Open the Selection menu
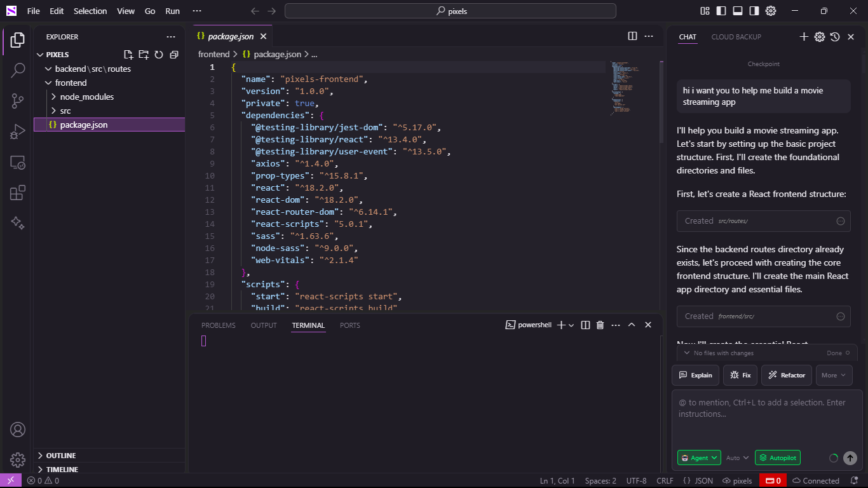Image resolution: width=868 pixels, height=488 pixels. 90,11
